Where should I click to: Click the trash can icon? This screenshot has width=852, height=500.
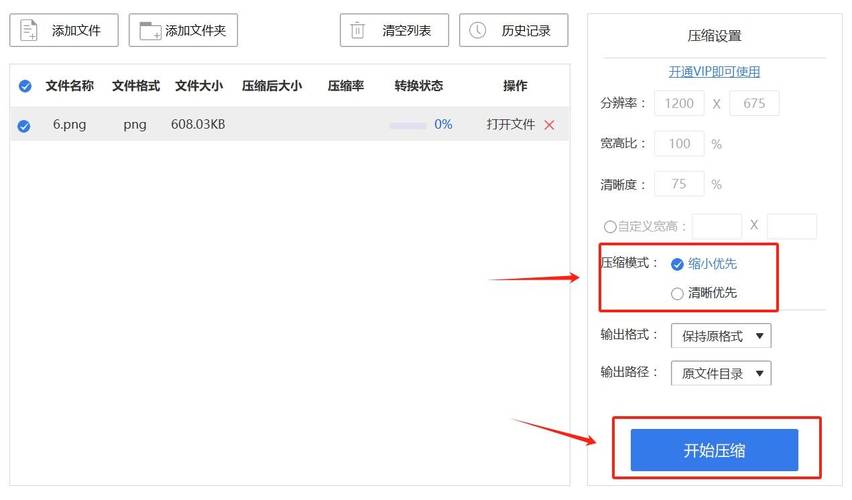click(357, 30)
